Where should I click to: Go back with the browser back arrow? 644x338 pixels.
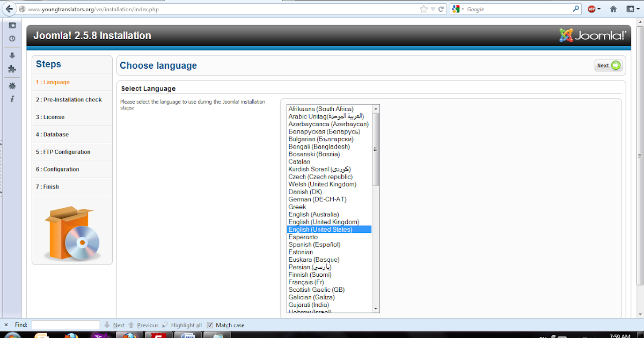point(9,9)
